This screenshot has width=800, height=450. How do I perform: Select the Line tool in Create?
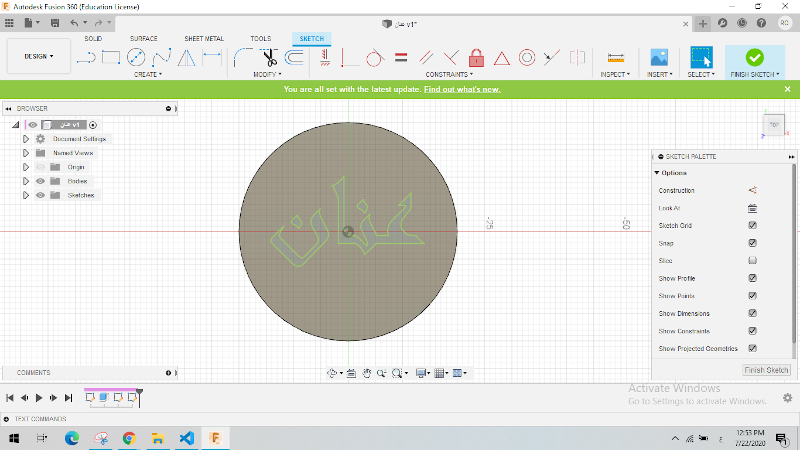coord(86,58)
